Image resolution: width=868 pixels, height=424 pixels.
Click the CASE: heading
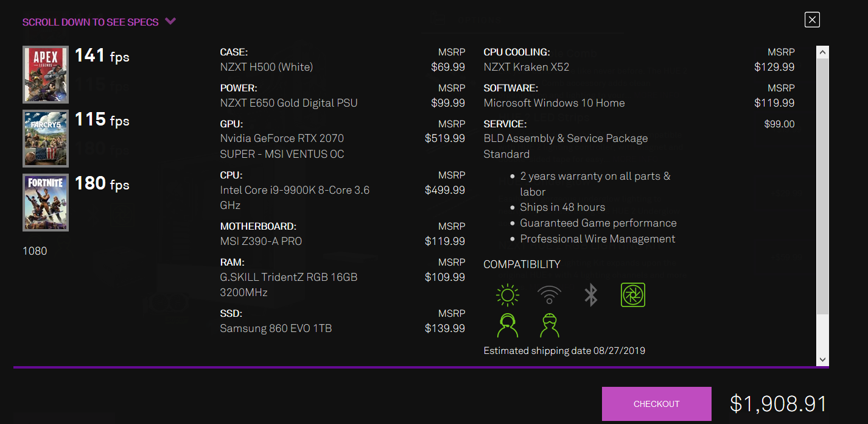[234, 52]
